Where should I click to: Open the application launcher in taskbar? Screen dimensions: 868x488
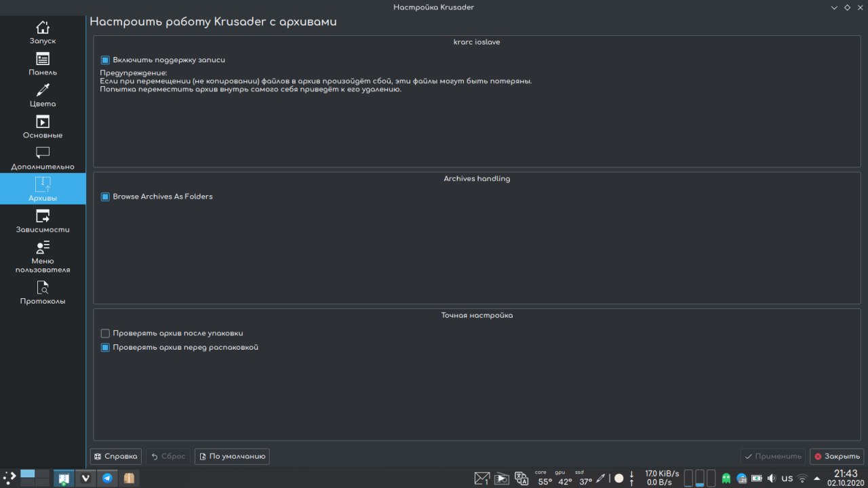point(9,478)
